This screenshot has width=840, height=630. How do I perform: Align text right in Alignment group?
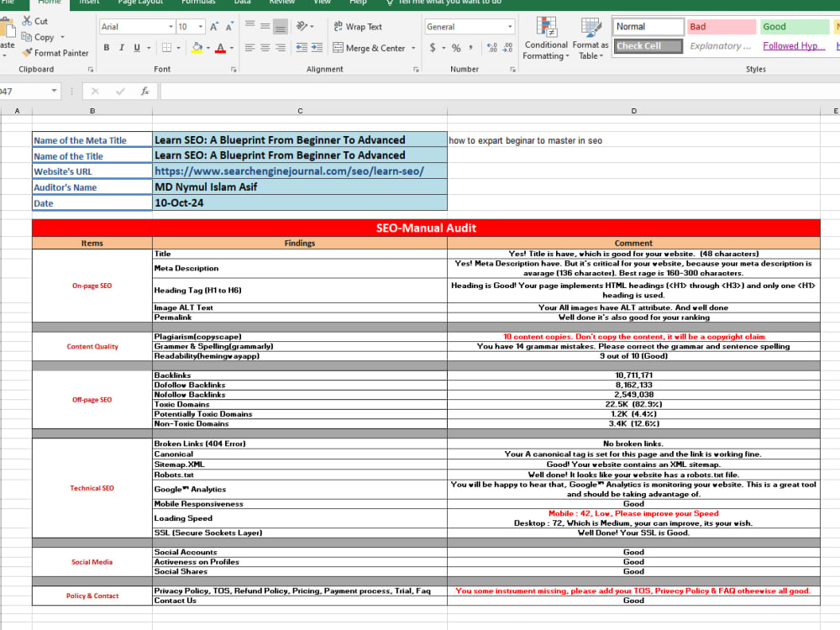[281, 48]
